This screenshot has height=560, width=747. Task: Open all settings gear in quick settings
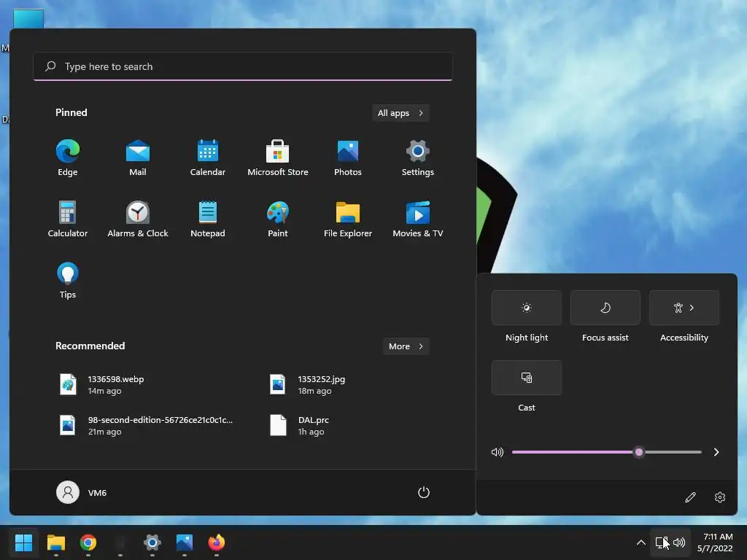pyautogui.click(x=720, y=497)
